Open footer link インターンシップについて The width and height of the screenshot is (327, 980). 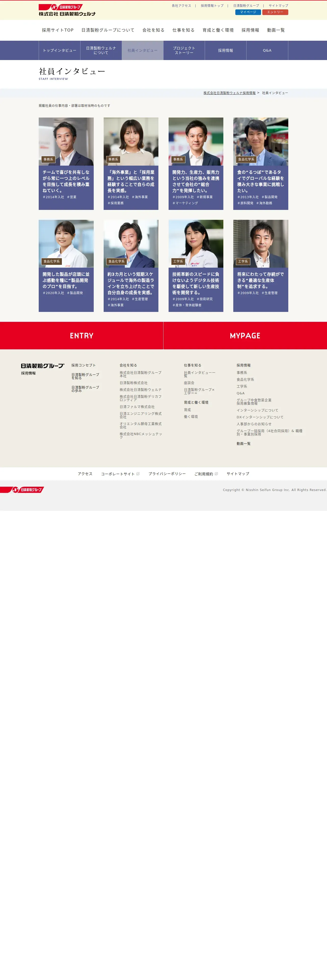point(257,410)
